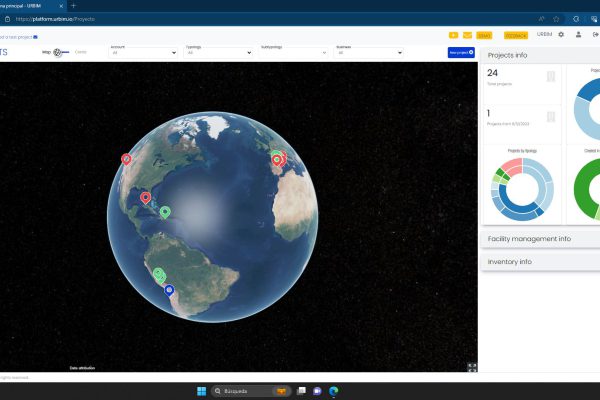Click the yellow FEEDBACK button

click(x=516, y=36)
